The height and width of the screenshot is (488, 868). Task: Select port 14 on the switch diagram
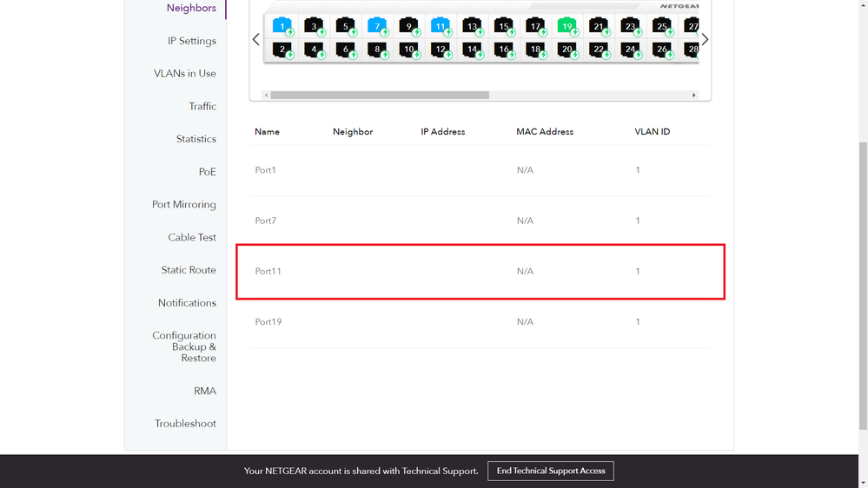pos(472,49)
